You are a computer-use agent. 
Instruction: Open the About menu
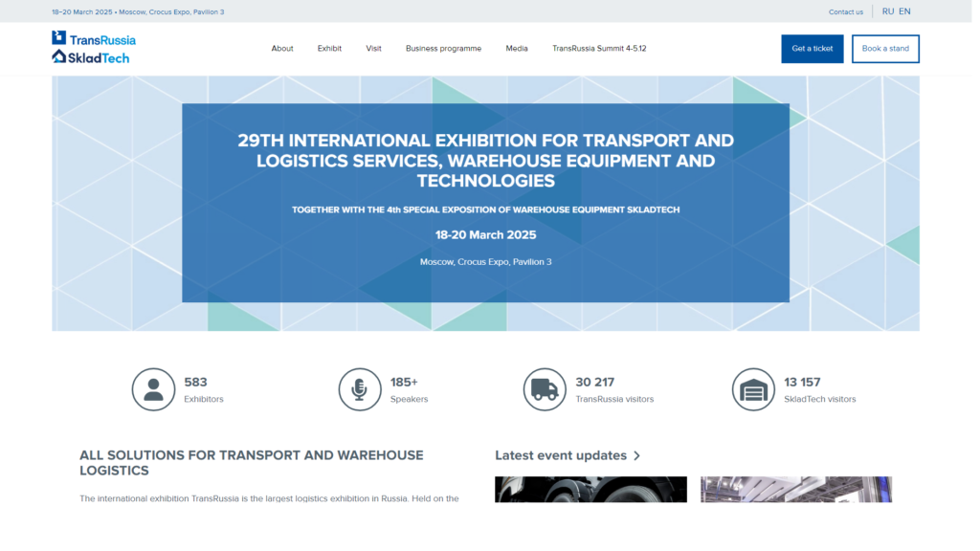coord(282,49)
